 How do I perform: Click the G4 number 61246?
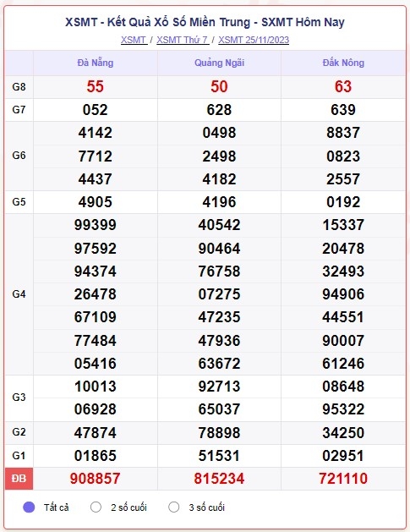pyautogui.click(x=343, y=364)
